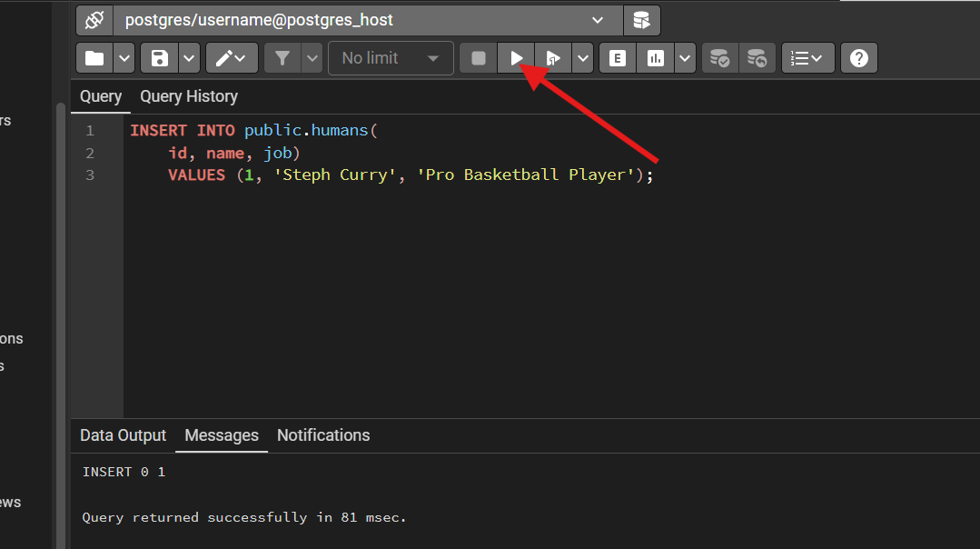
Task: Save the current query file
Action: [x=159, y=57]
